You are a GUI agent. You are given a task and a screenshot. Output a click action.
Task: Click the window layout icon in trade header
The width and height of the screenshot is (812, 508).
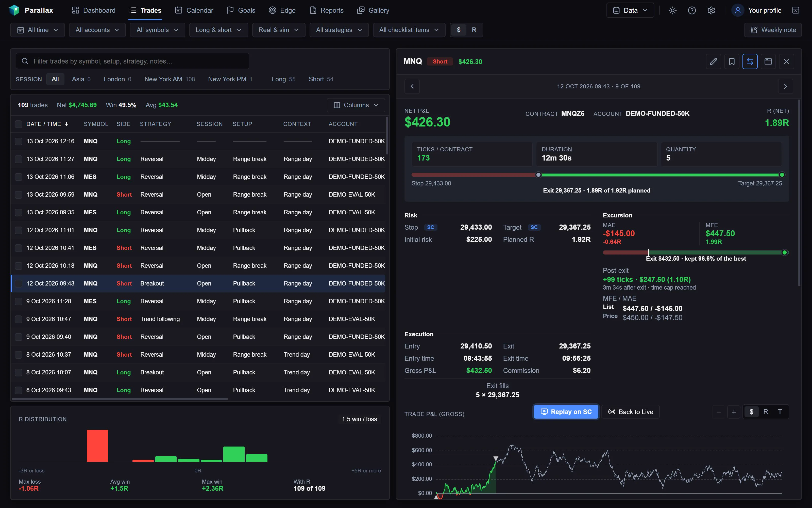[768, 61]
